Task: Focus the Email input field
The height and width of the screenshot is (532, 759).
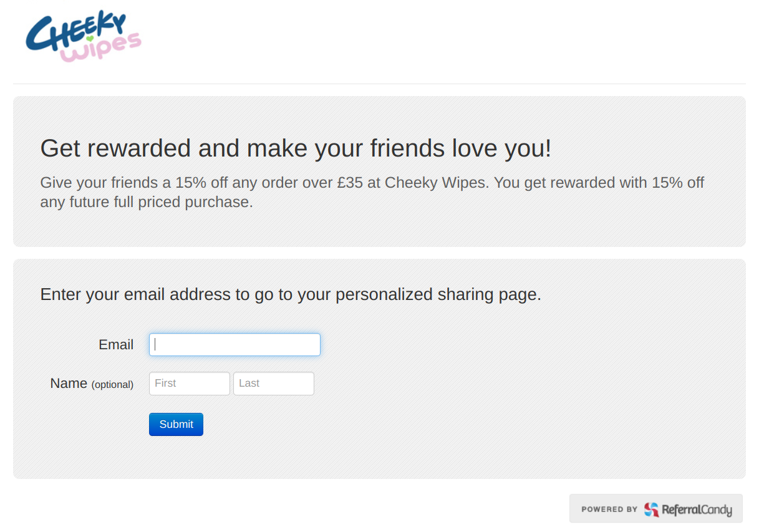Action: [234, 345]
